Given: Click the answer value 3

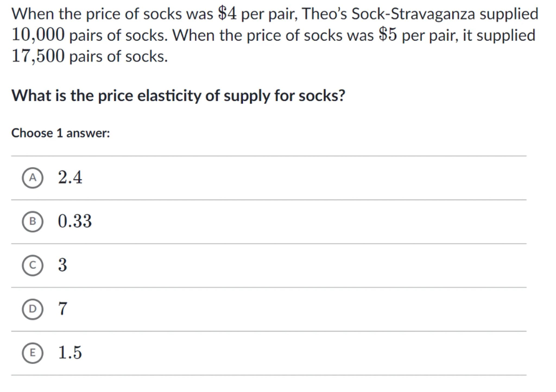Looking at the screenshot, I should coord(62,265).
